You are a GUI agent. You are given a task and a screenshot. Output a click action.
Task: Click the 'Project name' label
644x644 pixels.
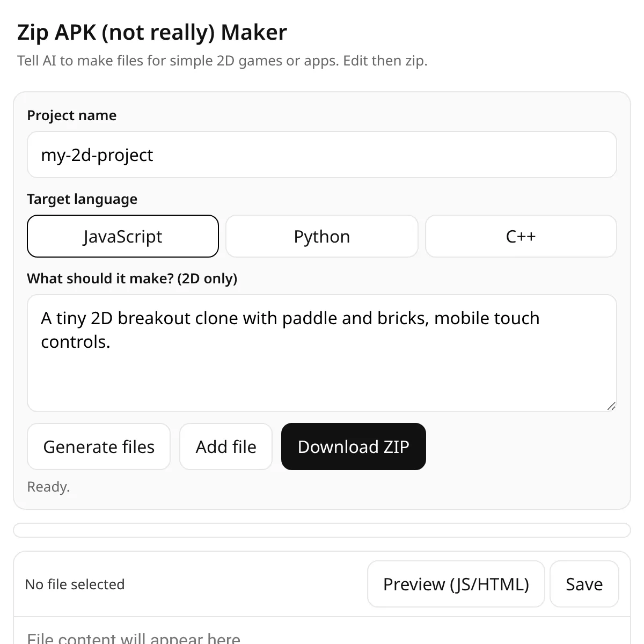[72, 115]
